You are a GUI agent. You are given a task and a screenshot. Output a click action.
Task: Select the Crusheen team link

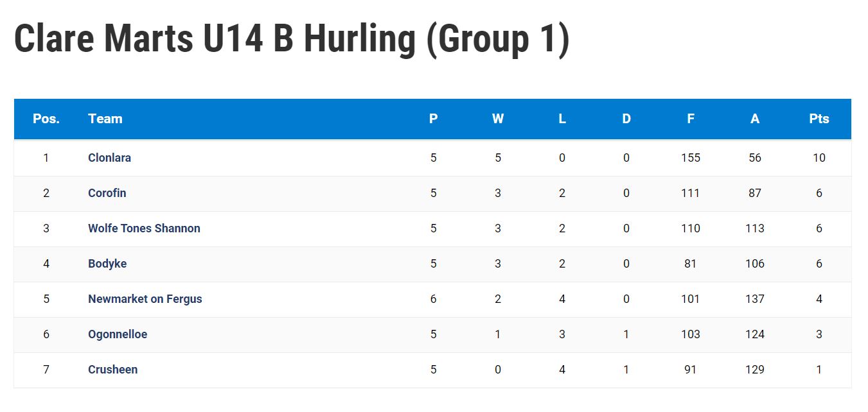(x=112, y=370)
